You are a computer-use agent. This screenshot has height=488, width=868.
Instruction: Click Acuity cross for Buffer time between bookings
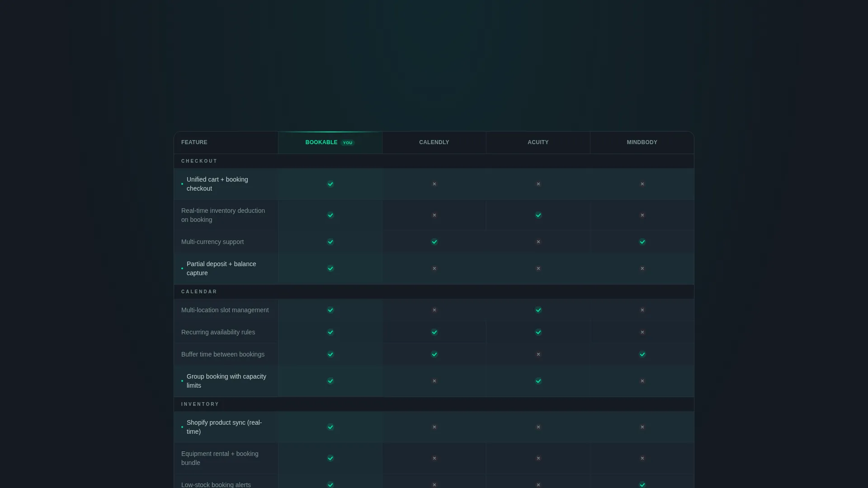[538, 354]
